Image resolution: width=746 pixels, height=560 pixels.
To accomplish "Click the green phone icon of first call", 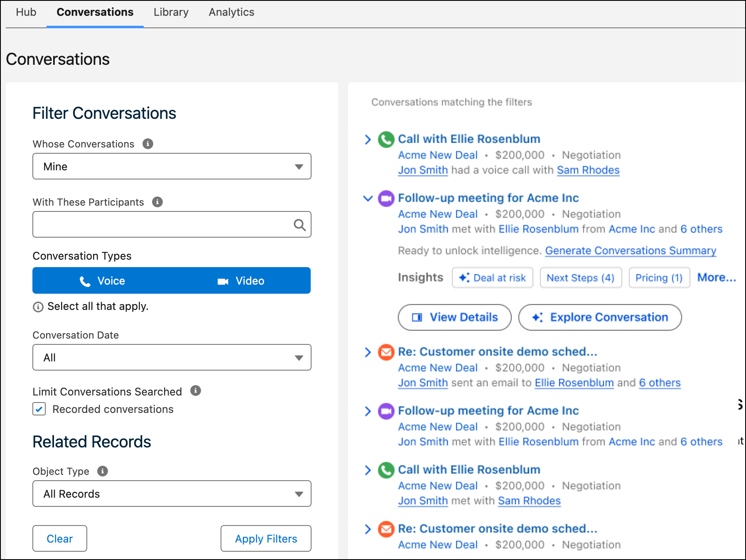I will coord(386,139).
